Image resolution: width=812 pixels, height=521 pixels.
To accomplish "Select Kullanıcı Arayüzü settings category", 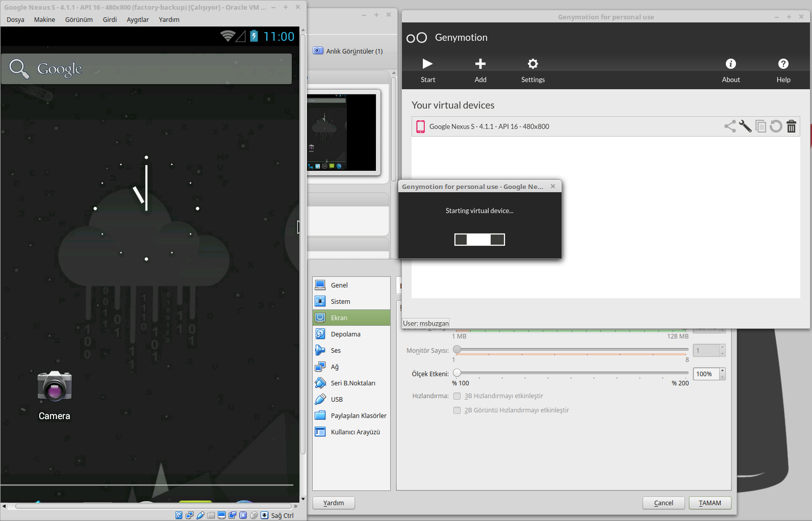I will pyautogui.click(x=351, y=432).
